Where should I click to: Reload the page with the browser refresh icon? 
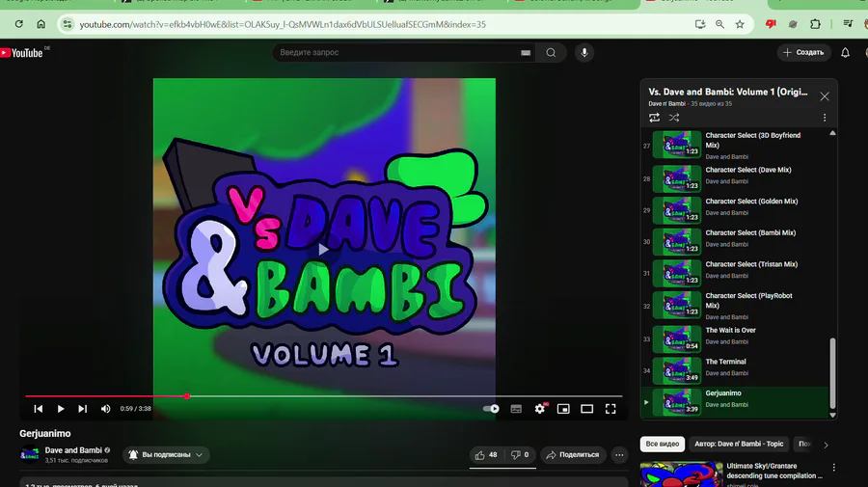click(19, 24)
